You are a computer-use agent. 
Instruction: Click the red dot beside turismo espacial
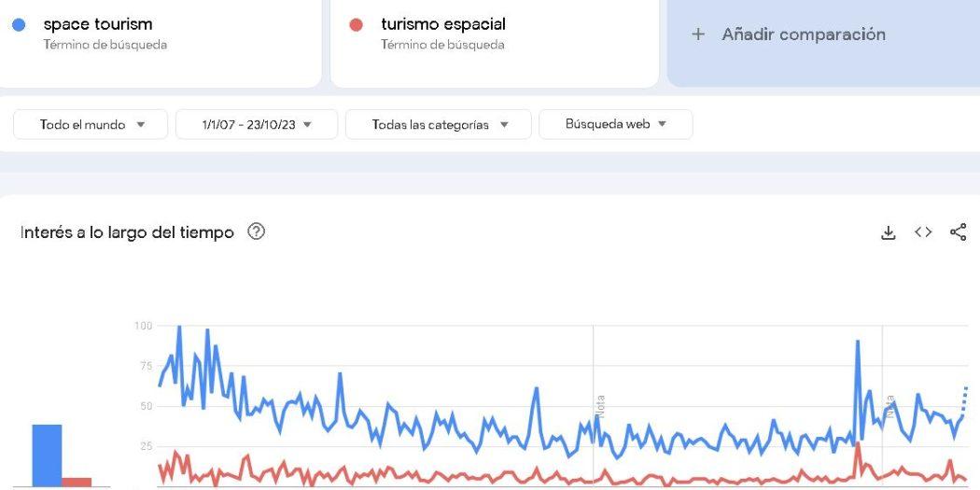pyautogui.click(x=357, y=25)
